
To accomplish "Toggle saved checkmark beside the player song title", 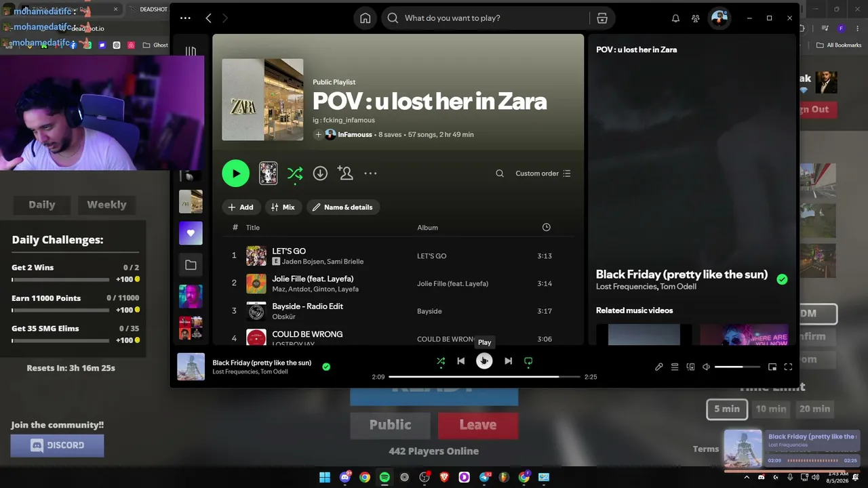I will coord(326,367).
